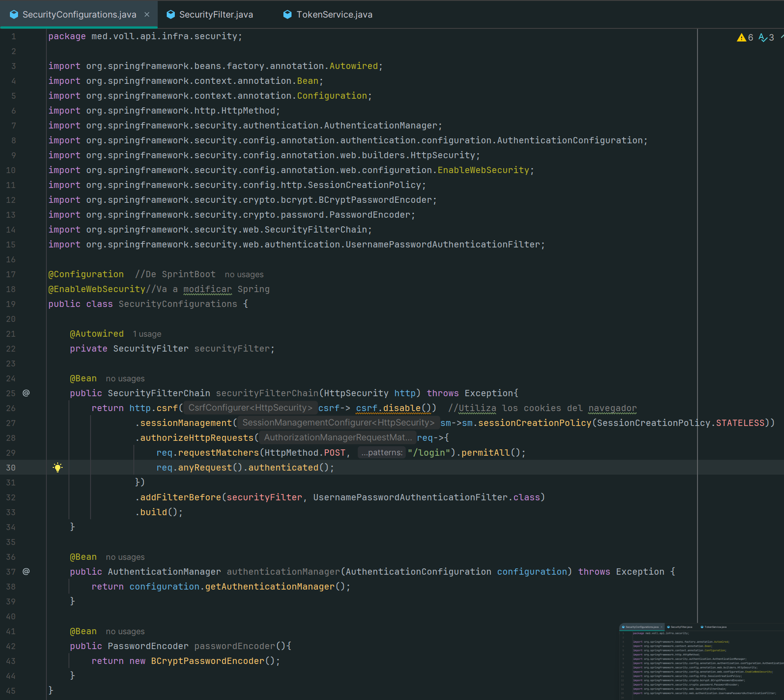Viewport: 784px width, 700px height.
Task: Click 'no usages' hint above securityFilterChain method
Action: pos(125,379)
